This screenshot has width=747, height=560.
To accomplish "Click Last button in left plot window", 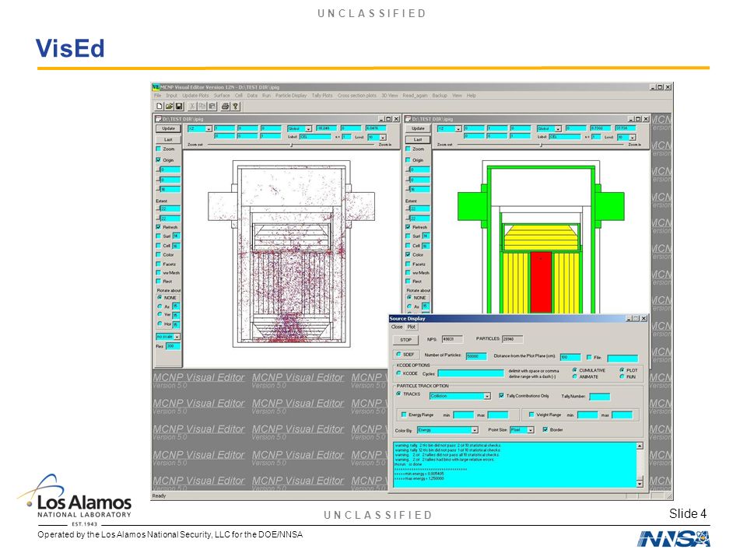I will tap(168, 139).
